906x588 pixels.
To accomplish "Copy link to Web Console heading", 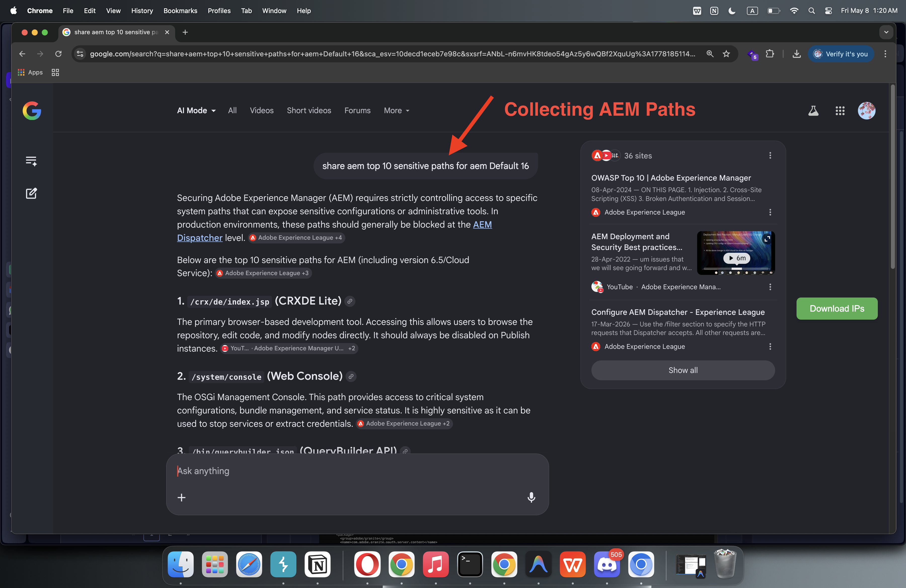I will (x=351, y=376).
